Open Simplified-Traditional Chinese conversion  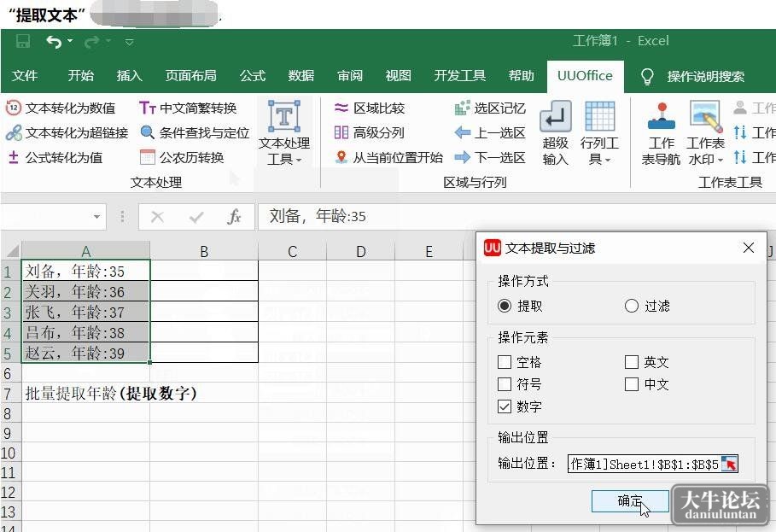[188, 108]
